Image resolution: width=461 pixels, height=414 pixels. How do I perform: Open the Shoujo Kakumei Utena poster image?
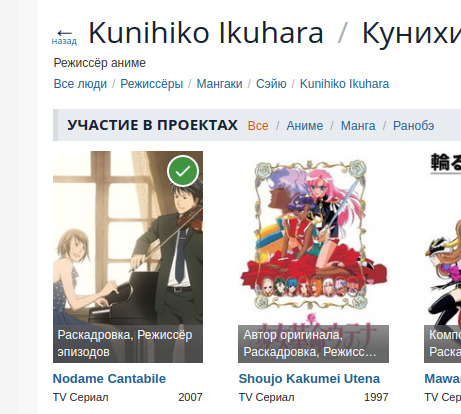click(x=313, y=257)
